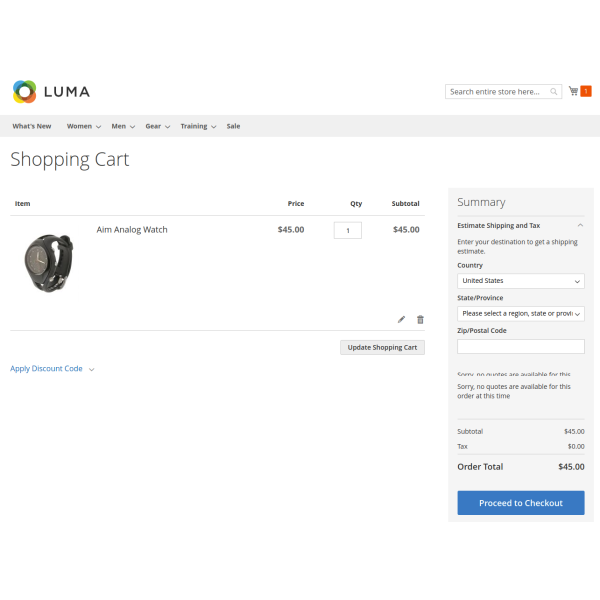This screenshot has width=600, height=600.
Task: Open the Training menu
Action: click(x=194, y=126)
